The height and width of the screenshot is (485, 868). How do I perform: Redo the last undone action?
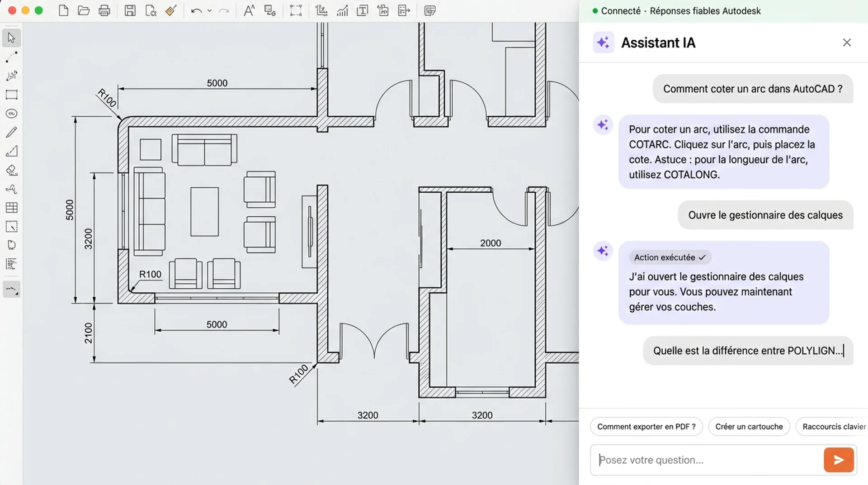[224, 10]
